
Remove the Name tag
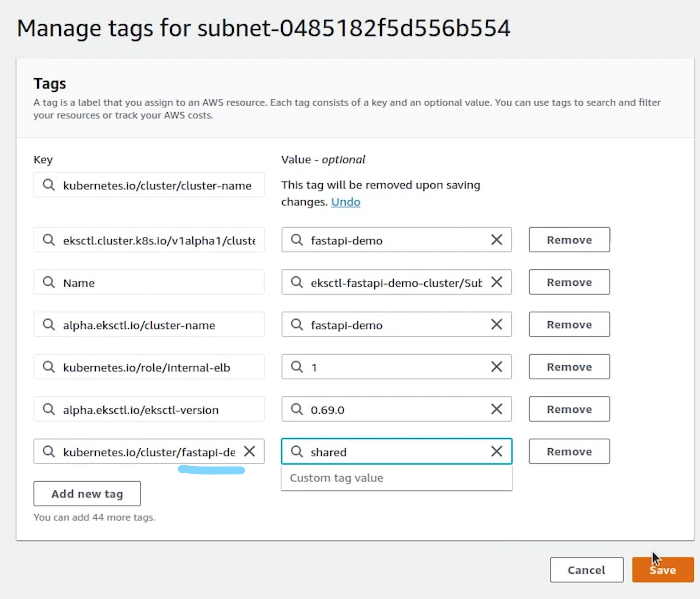pos(569,282)
